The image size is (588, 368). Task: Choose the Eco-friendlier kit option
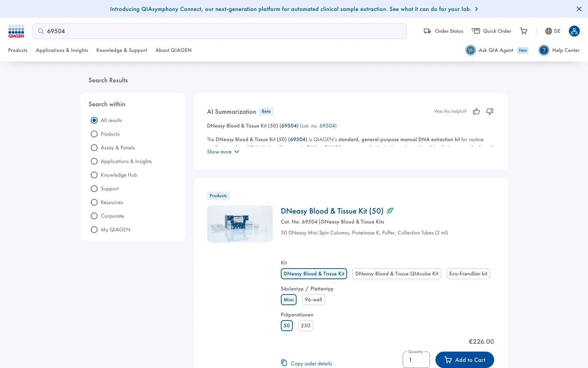pos(468,274)
